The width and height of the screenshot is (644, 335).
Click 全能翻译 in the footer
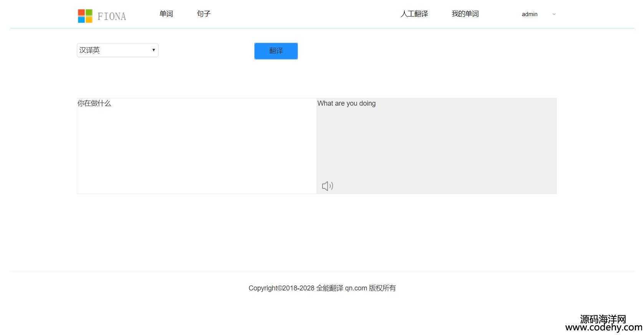330,288
